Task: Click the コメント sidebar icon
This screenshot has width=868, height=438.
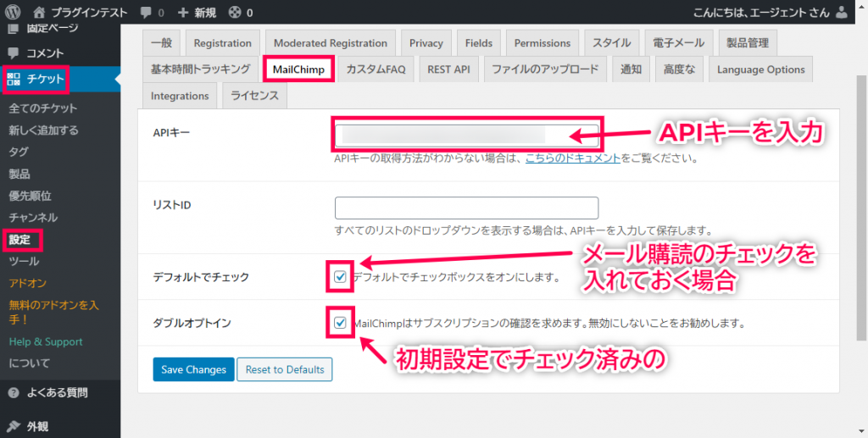Action: coord(14,53)
